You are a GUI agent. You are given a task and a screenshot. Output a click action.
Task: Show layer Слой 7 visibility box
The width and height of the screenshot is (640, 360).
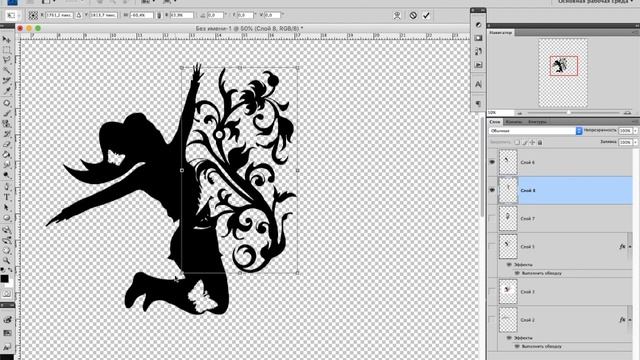click(492, 218)
